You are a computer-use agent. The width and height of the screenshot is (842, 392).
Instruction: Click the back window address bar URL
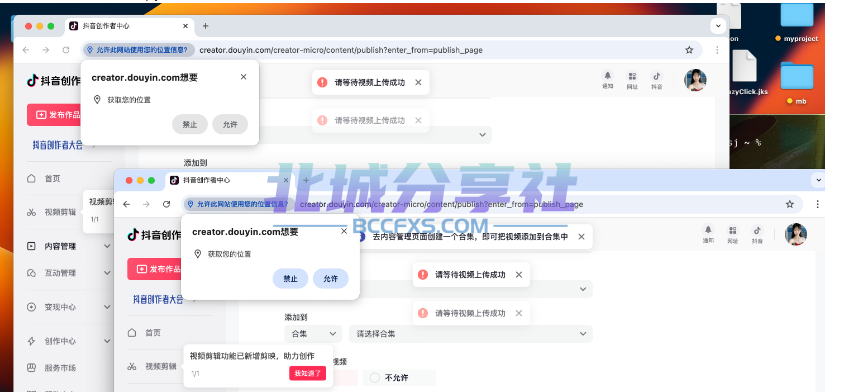pyautogui.click(x=341, y=50)
